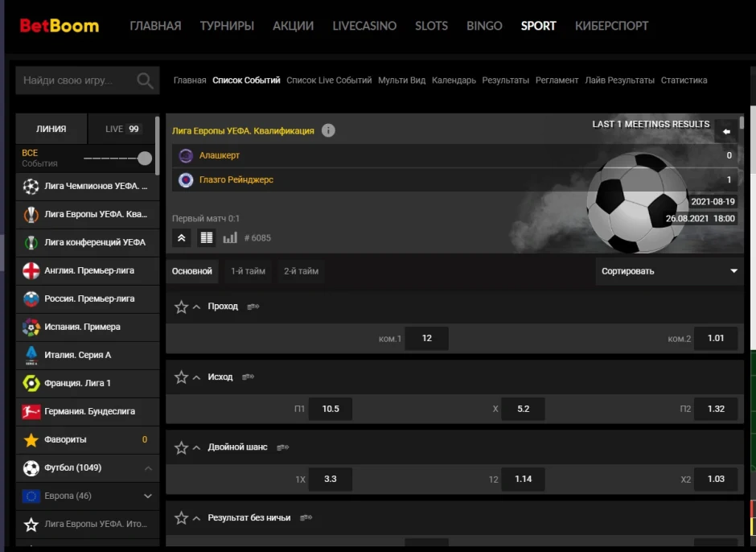Click the Найди свою игру search field
The image size is (756, 552).
pyautogui.click(x=72, y=80)
